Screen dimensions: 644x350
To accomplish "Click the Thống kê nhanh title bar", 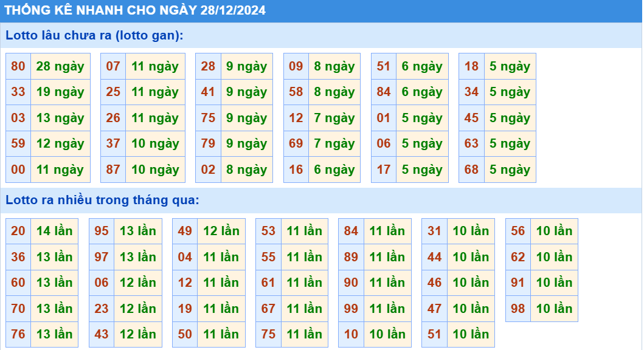I will (320, 11).
